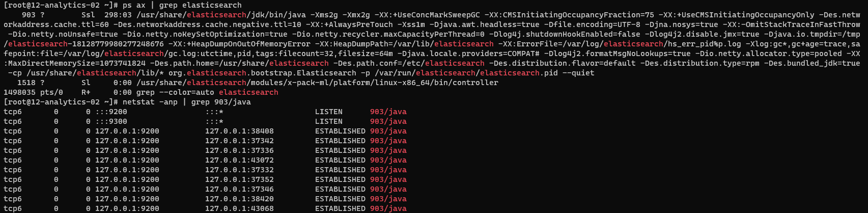Click the LISTEN state in the :::9300 row
This screenshot has width=868, height=213.
[329, 121]
